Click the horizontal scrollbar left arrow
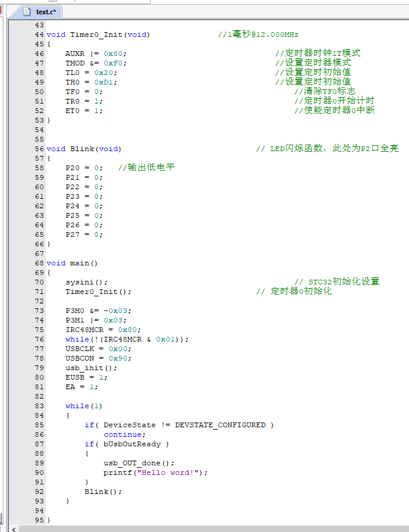409x532 pixels. [14, 529]
